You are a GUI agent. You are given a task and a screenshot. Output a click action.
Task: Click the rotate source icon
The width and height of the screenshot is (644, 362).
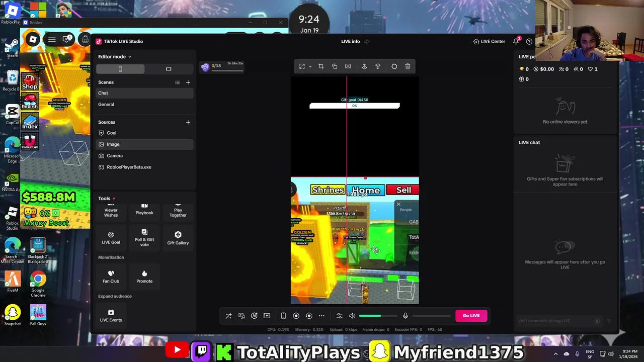pos(335,66)
